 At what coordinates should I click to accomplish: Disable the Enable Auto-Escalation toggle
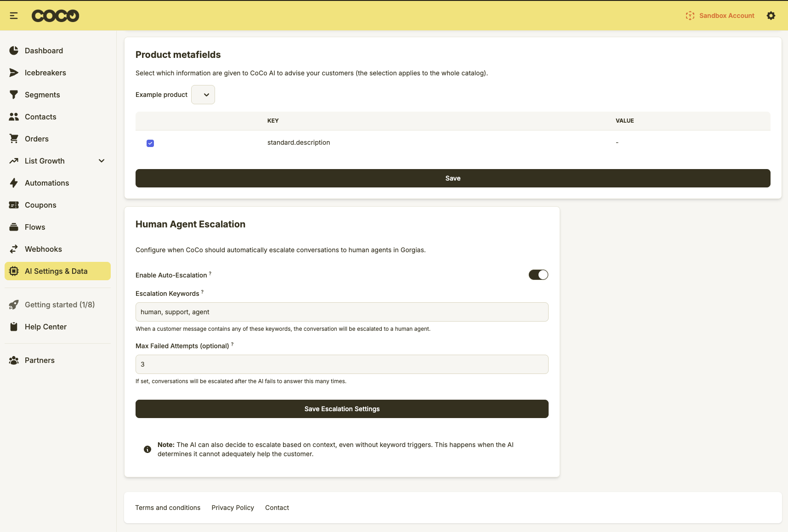(x=538, y=275)
